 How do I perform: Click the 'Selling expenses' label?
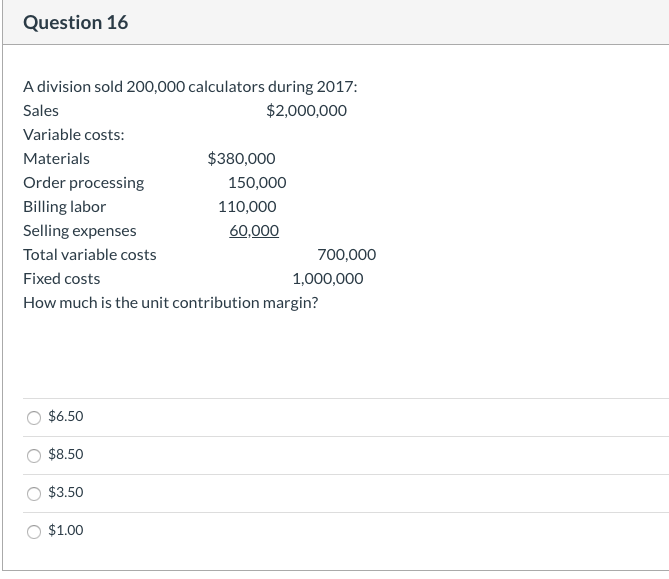tap(80, 231)
